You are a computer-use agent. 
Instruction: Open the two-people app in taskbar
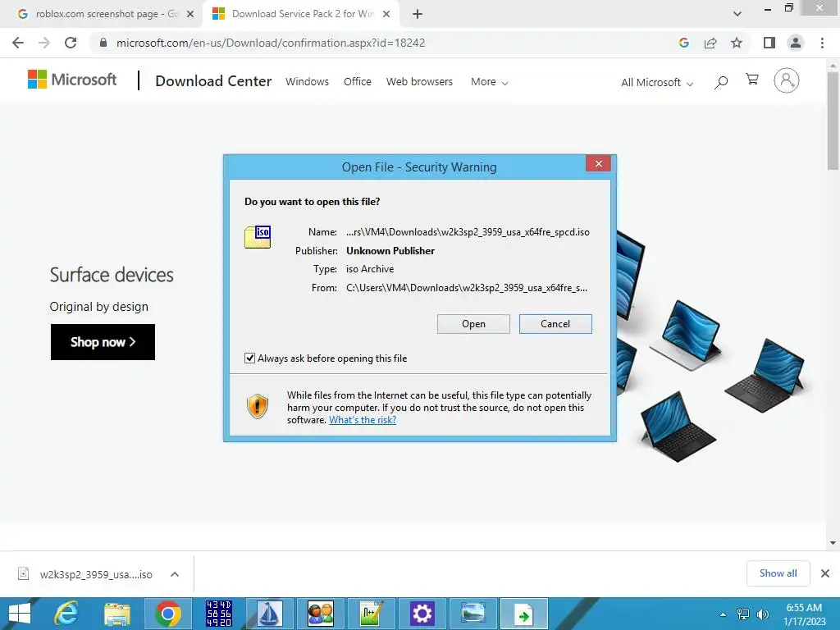[x=321, y=614]
